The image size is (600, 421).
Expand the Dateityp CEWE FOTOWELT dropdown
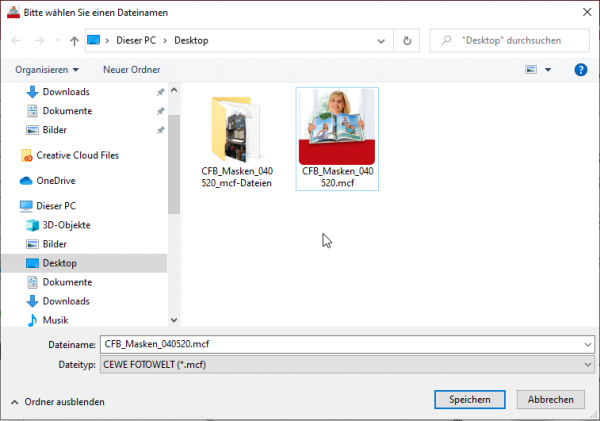click(x=347, y=364)
